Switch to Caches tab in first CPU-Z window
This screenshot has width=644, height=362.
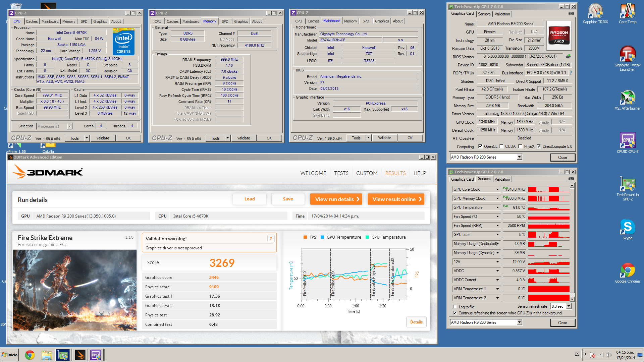[x=32, y=21]
